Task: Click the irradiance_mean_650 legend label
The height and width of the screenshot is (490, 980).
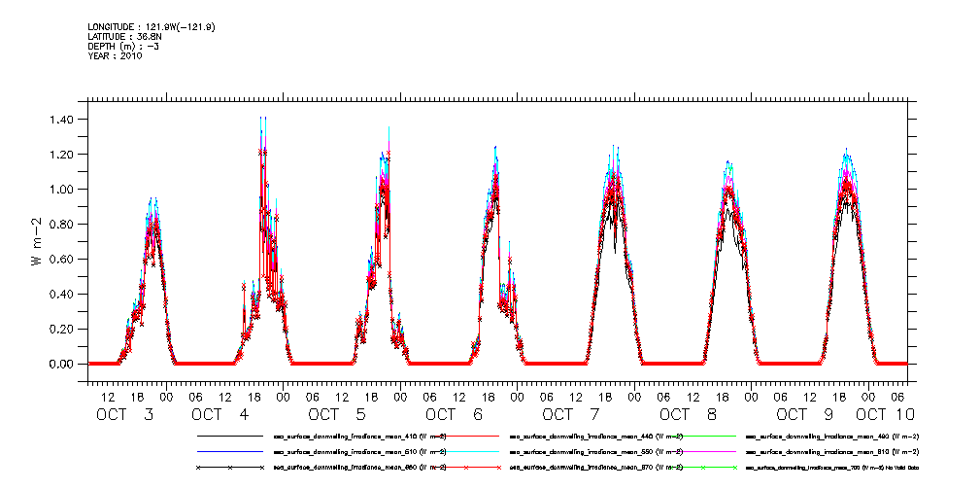Action: [x=360, y=468]
